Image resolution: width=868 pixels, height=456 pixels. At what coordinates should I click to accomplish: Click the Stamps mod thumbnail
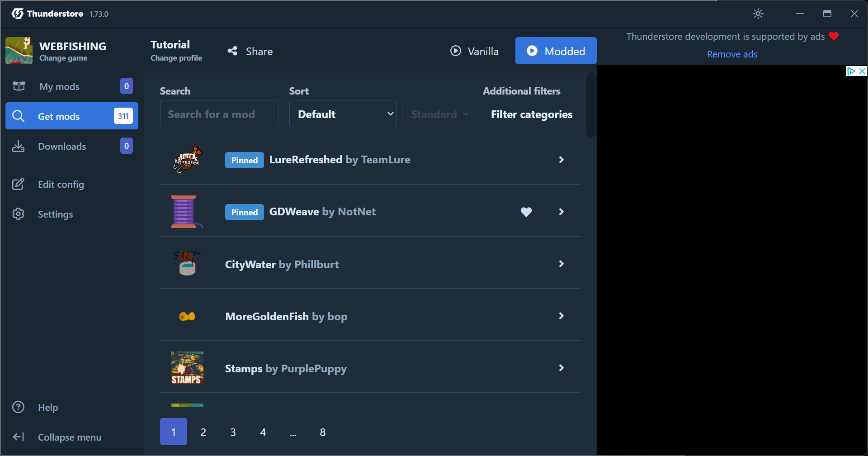(x=187, y=368)
